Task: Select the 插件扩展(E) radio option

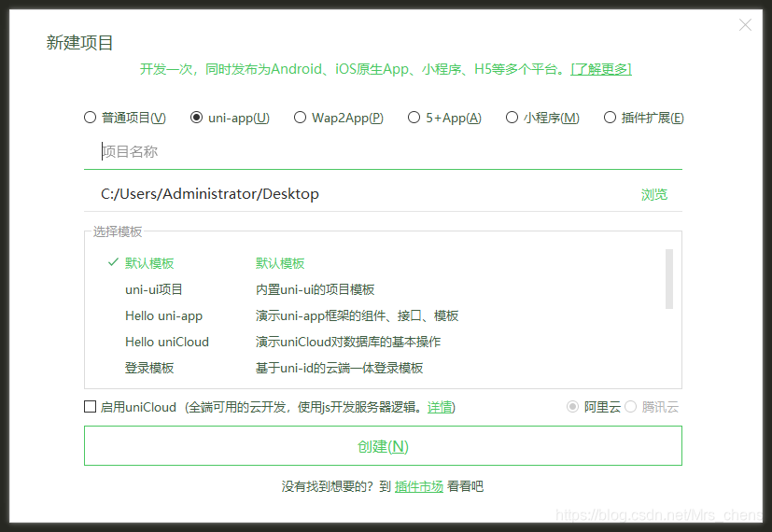Action: [610, 118]
